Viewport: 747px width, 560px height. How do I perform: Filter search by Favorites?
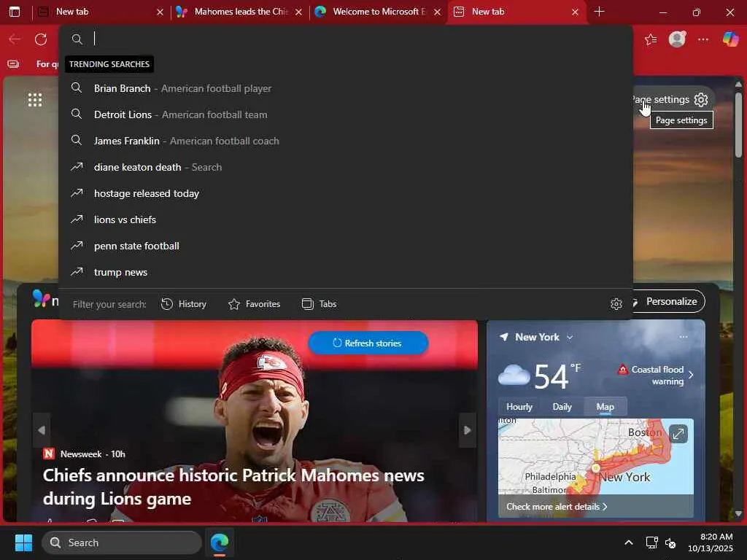click(x=254, y=304)
